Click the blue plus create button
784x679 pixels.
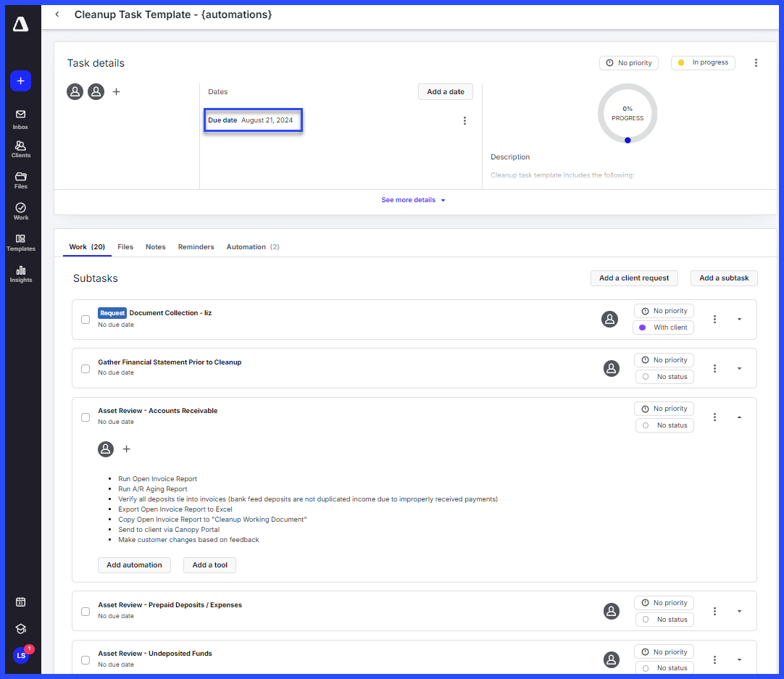point(20,81)
